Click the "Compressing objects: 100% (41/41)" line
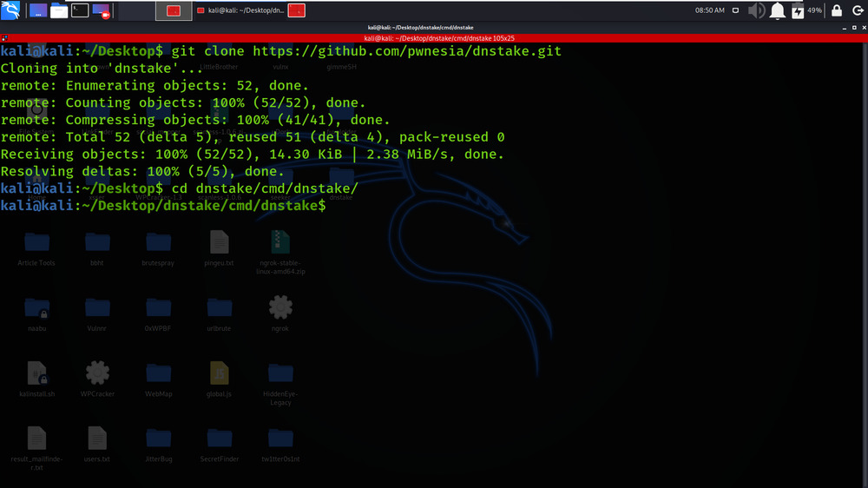The height and width of the screenshot is (488, 868). pyautogui.click(x=195, y=120)
